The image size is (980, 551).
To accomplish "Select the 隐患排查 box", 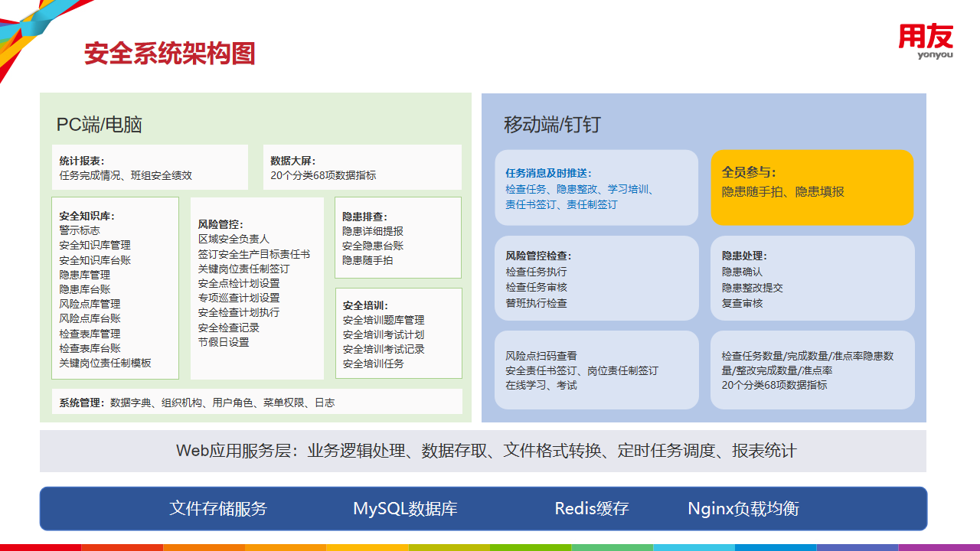I will 397,238.
